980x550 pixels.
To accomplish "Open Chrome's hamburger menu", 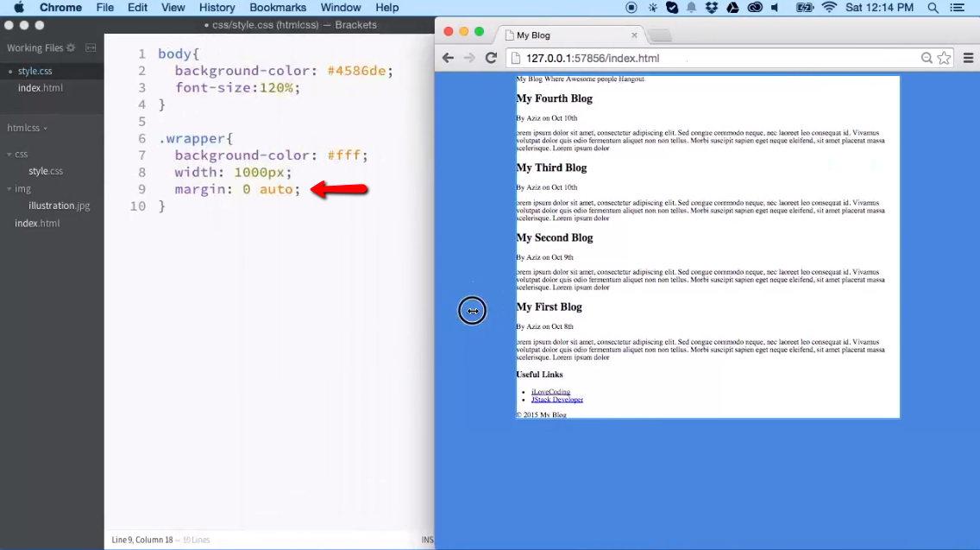I will (970, 58).
